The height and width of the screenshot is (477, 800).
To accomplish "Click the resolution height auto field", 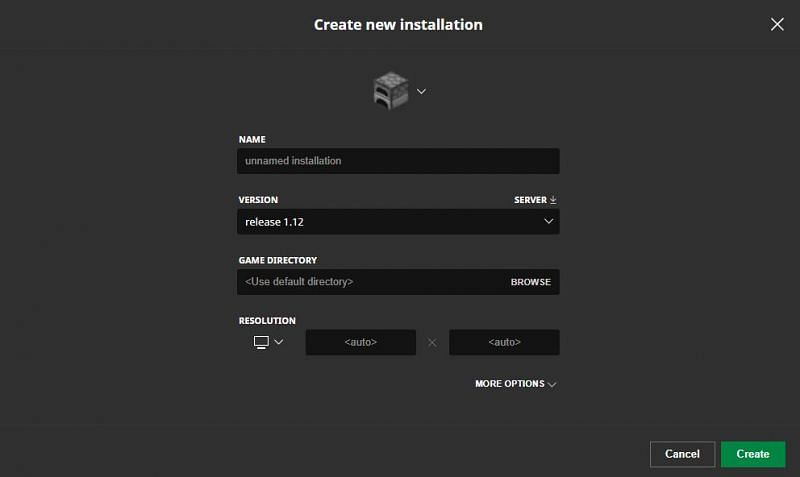I will [504, 342].
